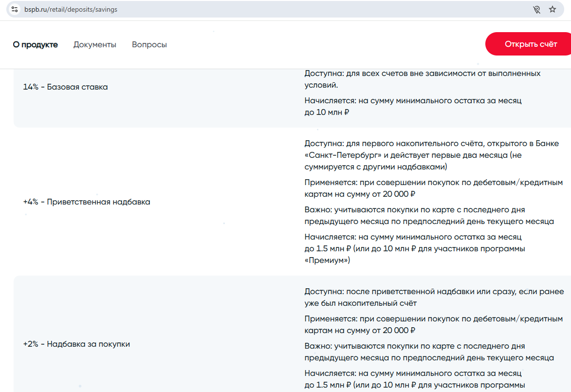Image resolution: width=571 pixels, height=392 pixels.
Task: Click «Начисляется» paragraph in welcome bonus row
Action: 415,248
